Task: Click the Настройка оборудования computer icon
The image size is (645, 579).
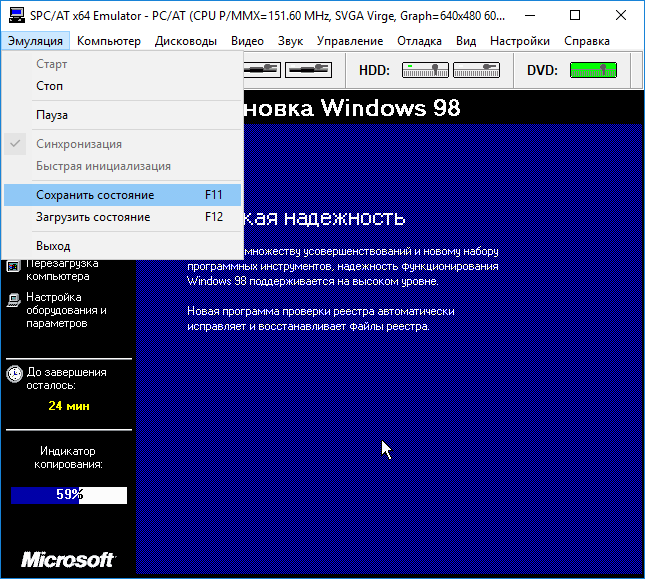Action: pyautogui.click(x=14, y=300)
